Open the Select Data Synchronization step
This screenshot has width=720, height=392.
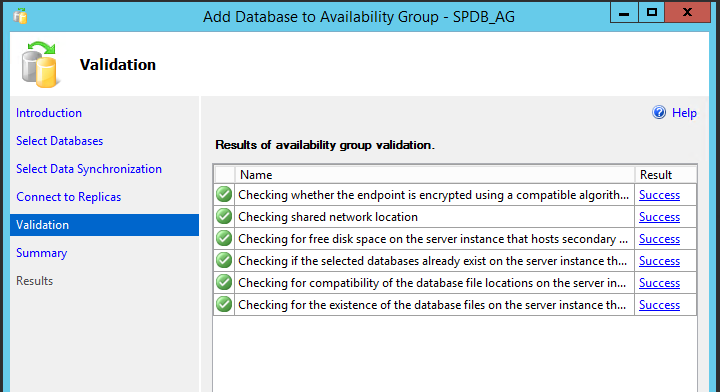click(x=89, y=169)
